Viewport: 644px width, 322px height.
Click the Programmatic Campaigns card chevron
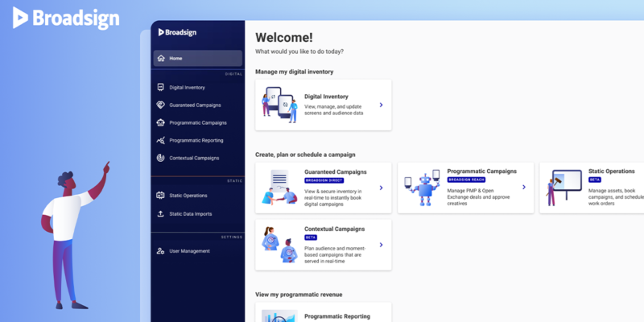[x=524, y=187]
